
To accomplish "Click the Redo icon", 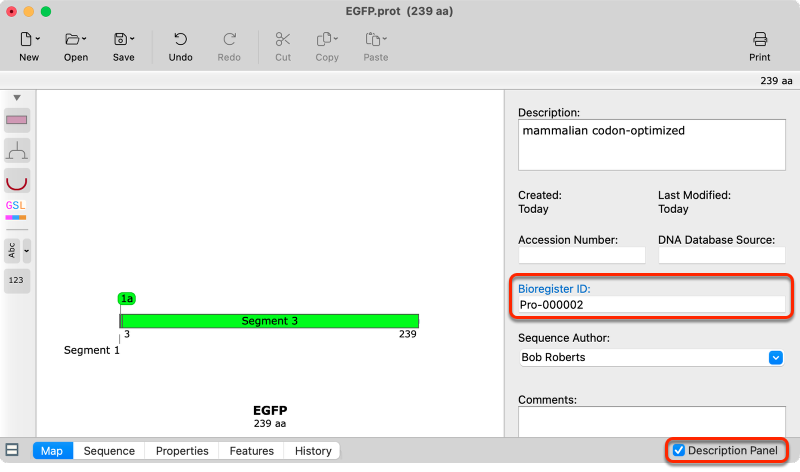I will (229, 39).
